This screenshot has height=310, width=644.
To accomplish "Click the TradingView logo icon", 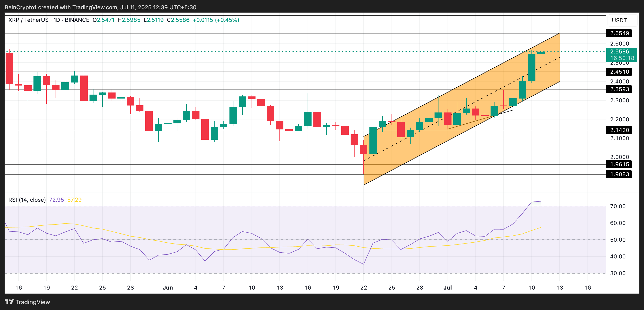I will tap(9, 302).
